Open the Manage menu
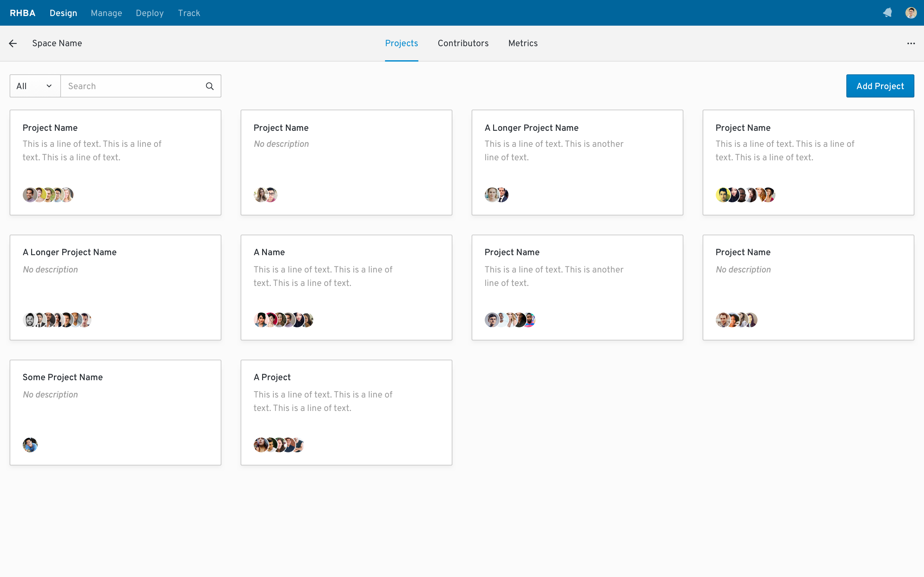The height and width of the screenshot is (577, 924). 106,13
